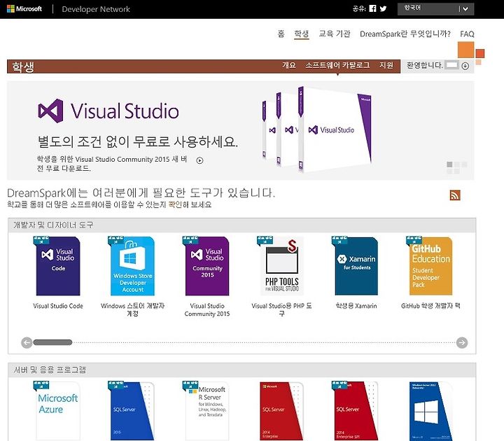
Task: Open the GitHub Education Student Developer Pack icon
Action: click(x=430, y=266)
